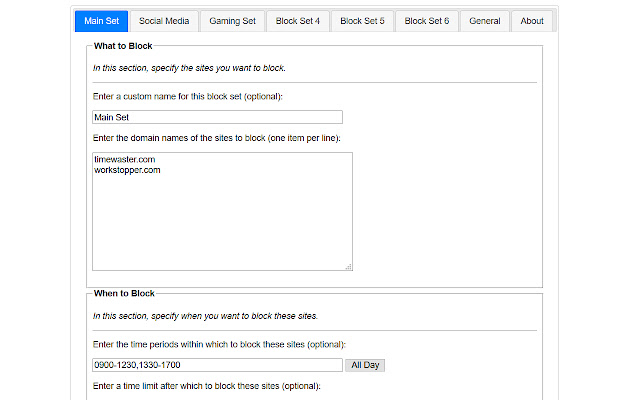The width and height of the screenshot is (640, 400).
Task: Open the Block Set 6 tab
Action: click(x=427, y=21)
